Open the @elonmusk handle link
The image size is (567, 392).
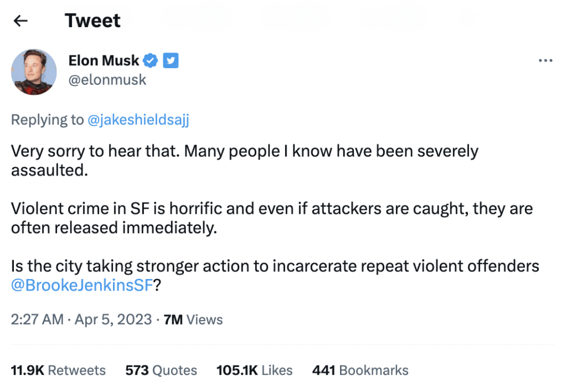pyautogui.click(x=107, y=80)
